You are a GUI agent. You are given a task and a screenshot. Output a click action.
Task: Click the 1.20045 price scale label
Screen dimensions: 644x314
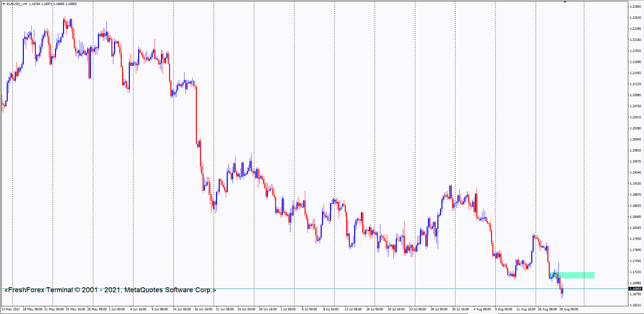635,139
